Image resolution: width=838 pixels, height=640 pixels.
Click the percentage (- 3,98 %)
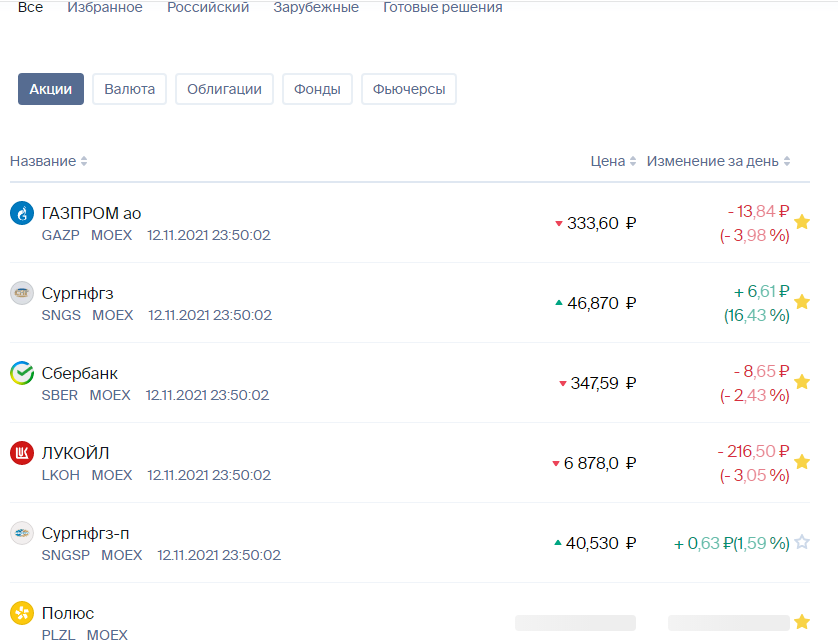point(755,235)
